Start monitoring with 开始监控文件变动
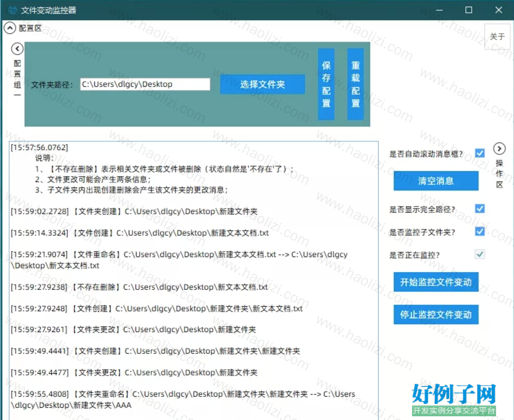Screen dimensions: 514x420 tap(436, 282)
